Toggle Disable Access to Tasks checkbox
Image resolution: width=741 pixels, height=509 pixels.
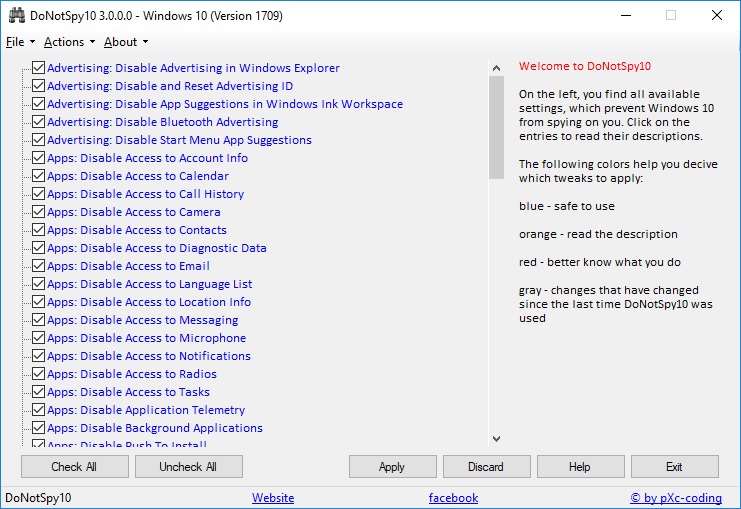click(39, 391)
